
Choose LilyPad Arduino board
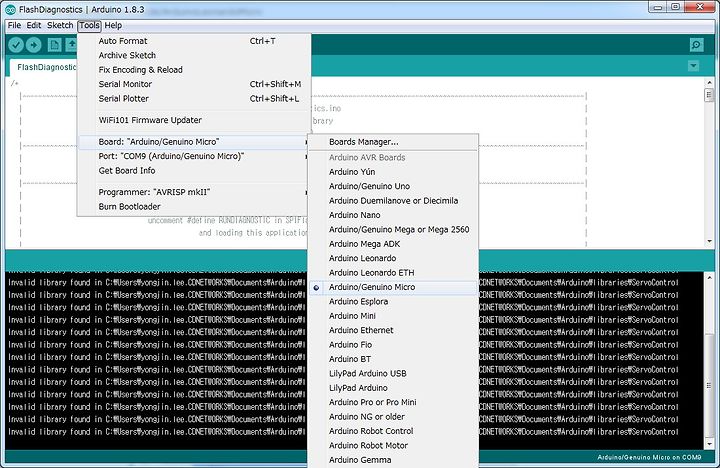click(393, 388)
